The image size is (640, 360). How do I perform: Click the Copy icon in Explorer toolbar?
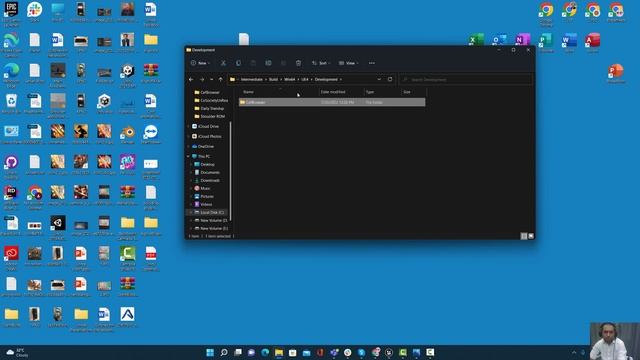[x=238, y=63]
